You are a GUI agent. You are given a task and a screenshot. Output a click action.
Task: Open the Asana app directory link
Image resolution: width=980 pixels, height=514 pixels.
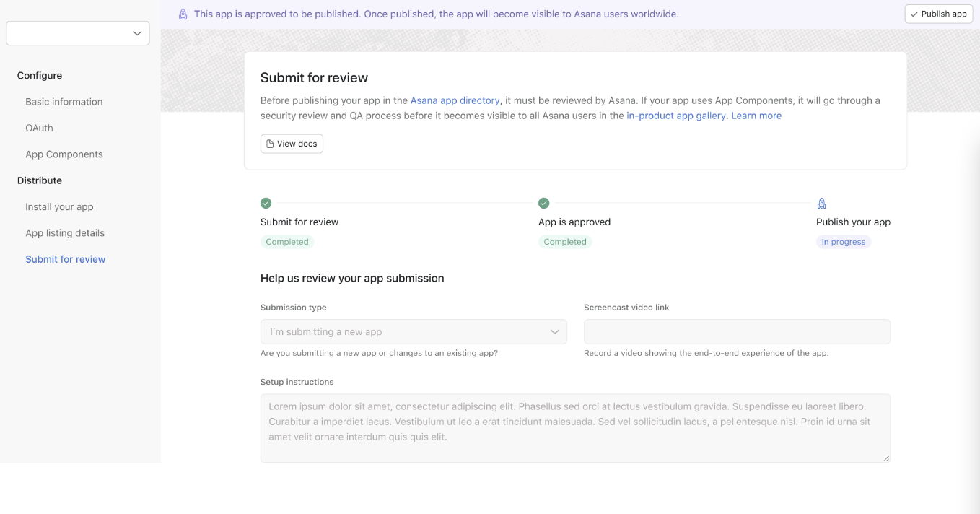(x=455, y=100)
